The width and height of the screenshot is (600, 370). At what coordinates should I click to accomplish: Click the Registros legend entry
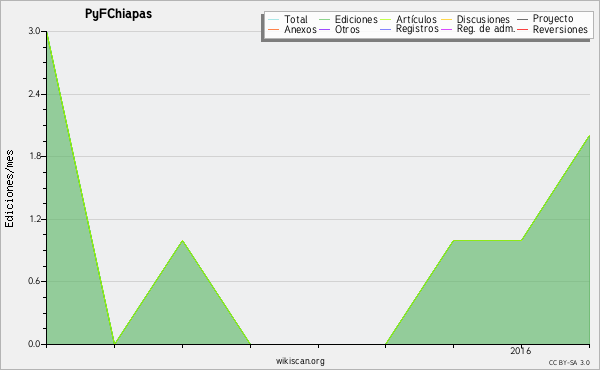409,29
